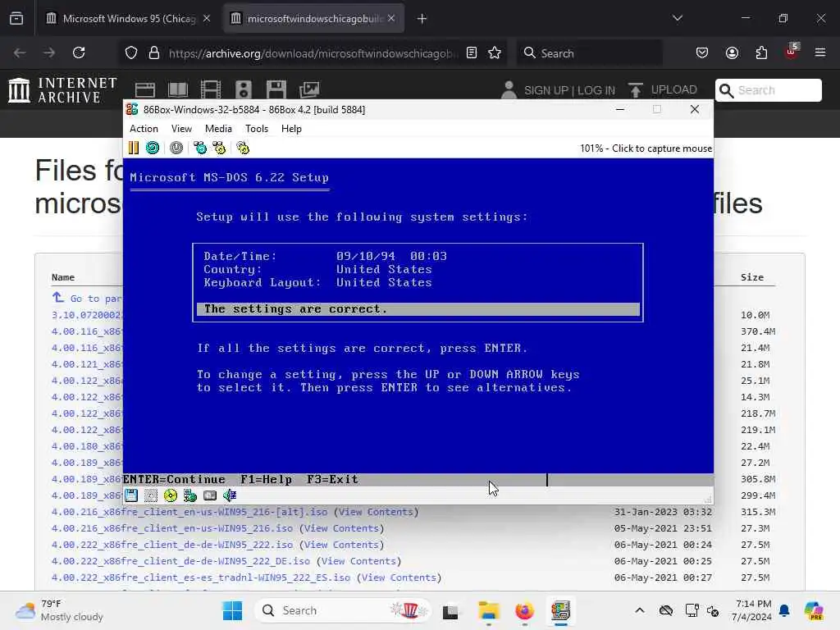Click Internet Archive Search field
Screen dimensions: 840x630
[768, 90]
